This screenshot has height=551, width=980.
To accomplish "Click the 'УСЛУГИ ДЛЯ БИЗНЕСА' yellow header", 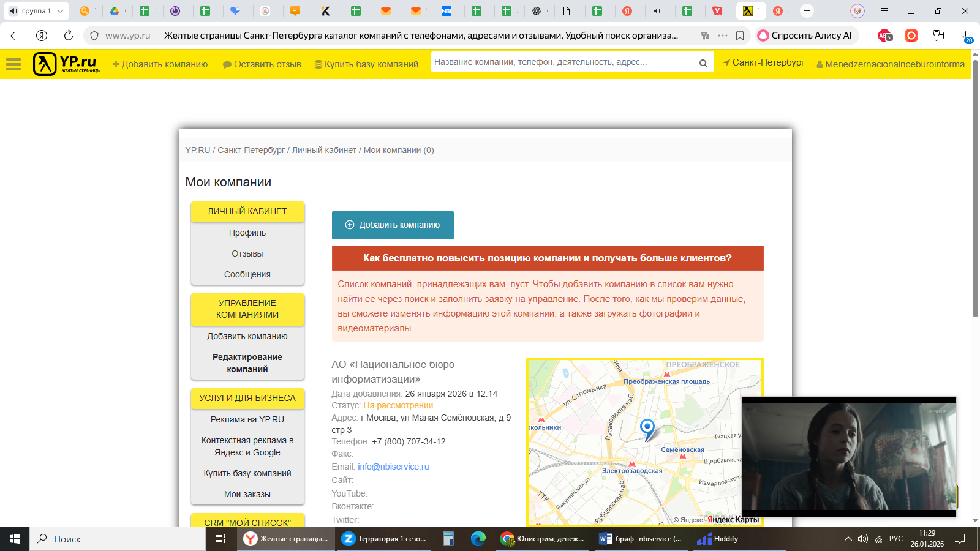I will [x=247, y=398].
